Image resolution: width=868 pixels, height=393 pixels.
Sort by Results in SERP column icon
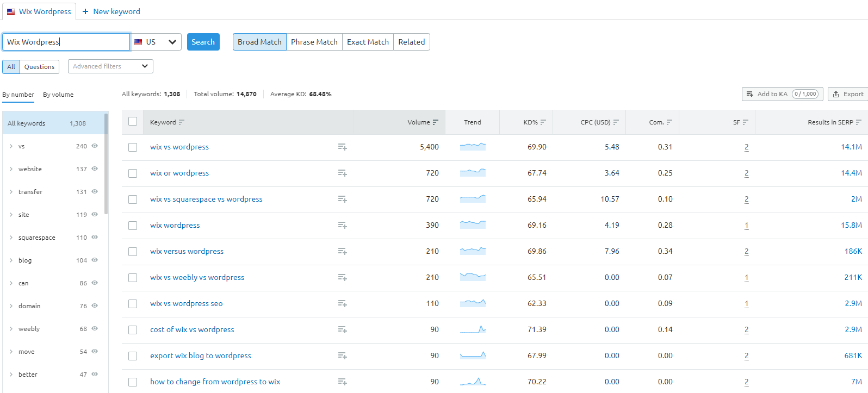(x=859, y=122)
